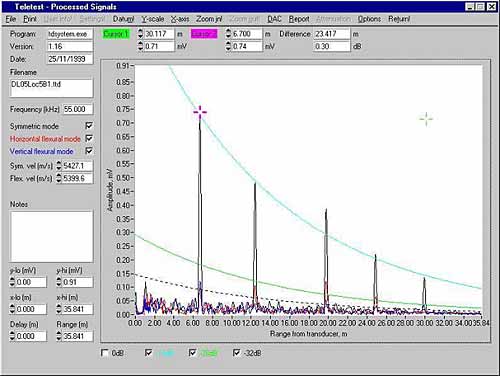Viewport: 500px width, 376px height.
Task: Click the pale crosshair cursor on the plot
Action: [x=426, y=119]
